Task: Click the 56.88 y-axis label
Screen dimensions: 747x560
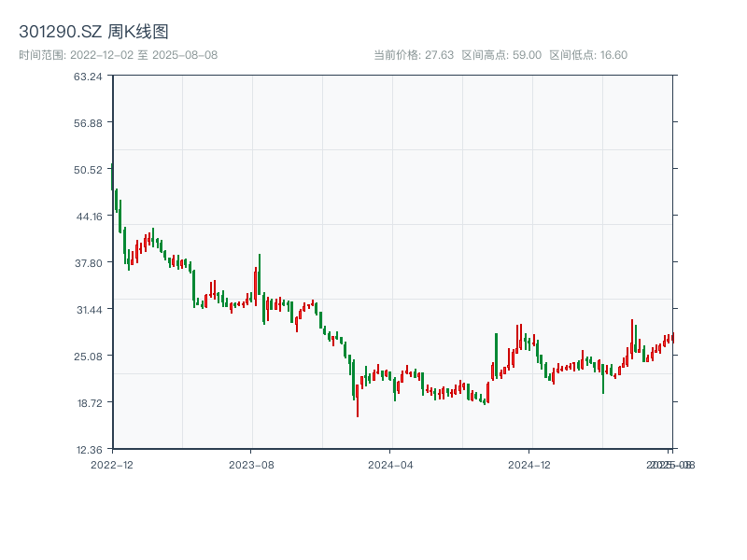Action: tap(88, 123)
